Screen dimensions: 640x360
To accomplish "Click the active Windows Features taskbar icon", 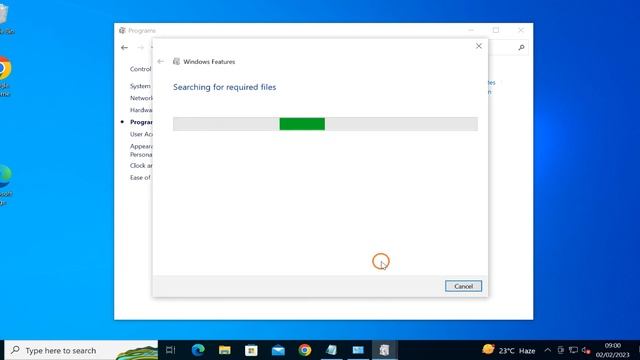I will point(384,350).
